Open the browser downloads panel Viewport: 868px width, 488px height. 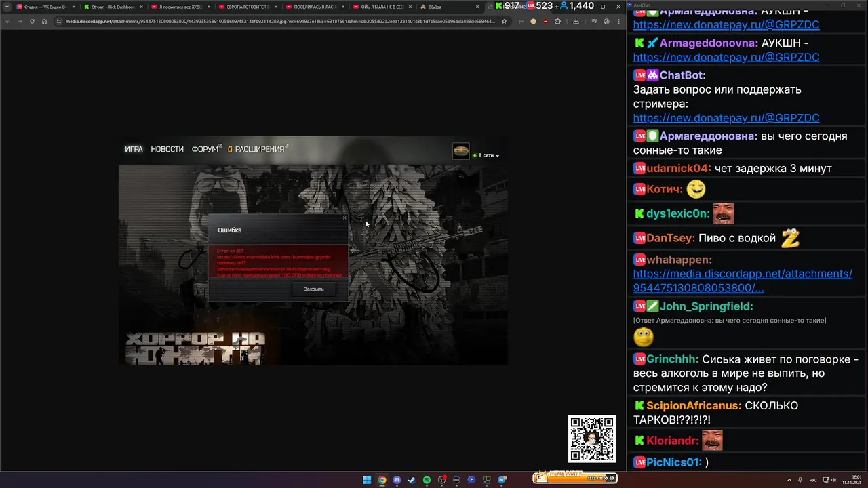(x=576, y=21)
